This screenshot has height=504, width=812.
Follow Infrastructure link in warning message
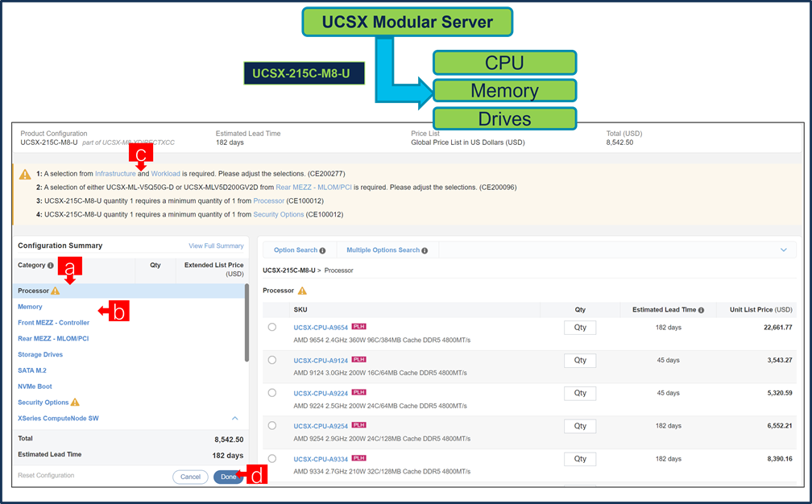pyautogui.click(x=115, y=174)
